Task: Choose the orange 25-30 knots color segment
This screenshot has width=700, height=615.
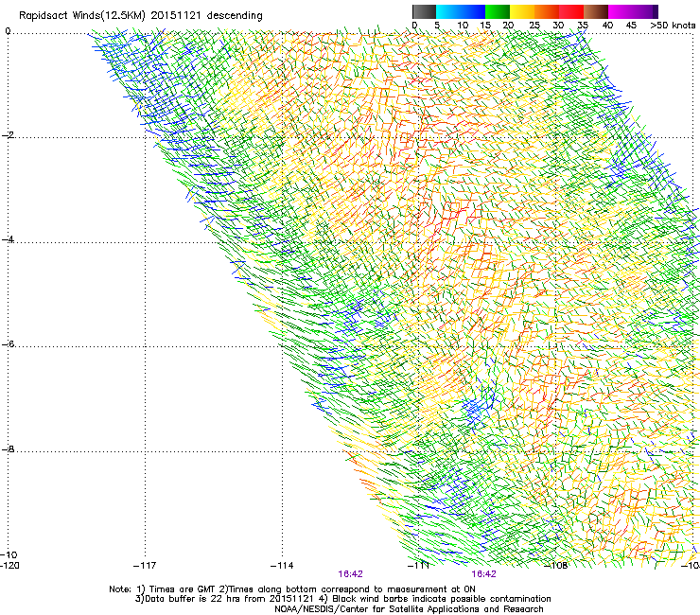Action: click(547, 11)
